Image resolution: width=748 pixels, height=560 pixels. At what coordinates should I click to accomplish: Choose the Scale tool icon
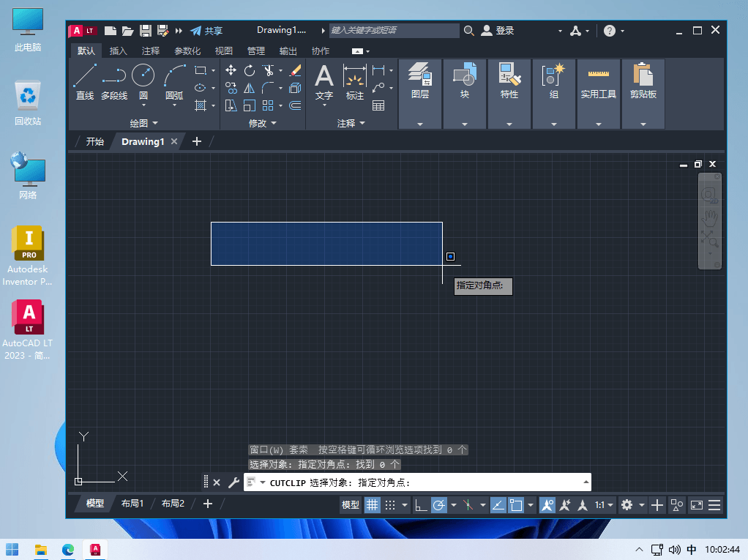(250, 105)
